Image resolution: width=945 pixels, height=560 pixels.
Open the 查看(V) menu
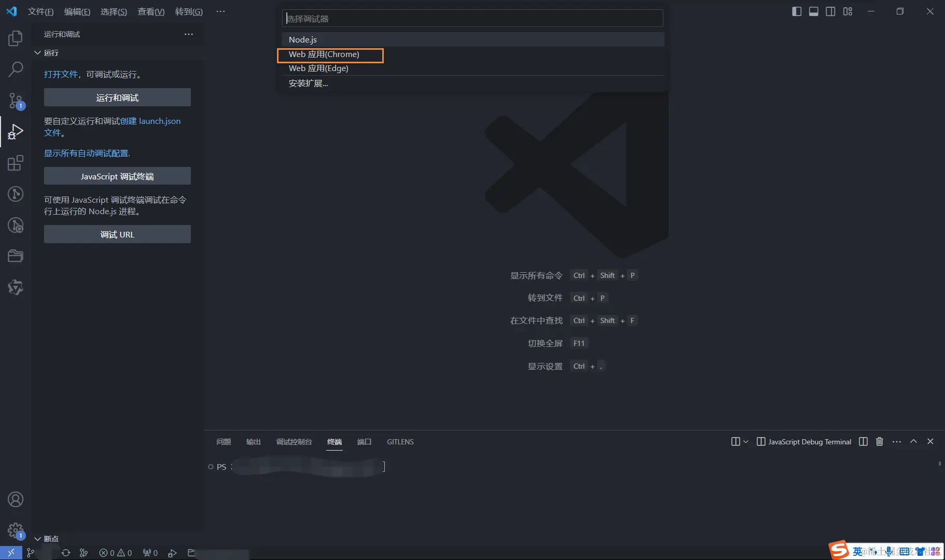click(x=151, y=11)
